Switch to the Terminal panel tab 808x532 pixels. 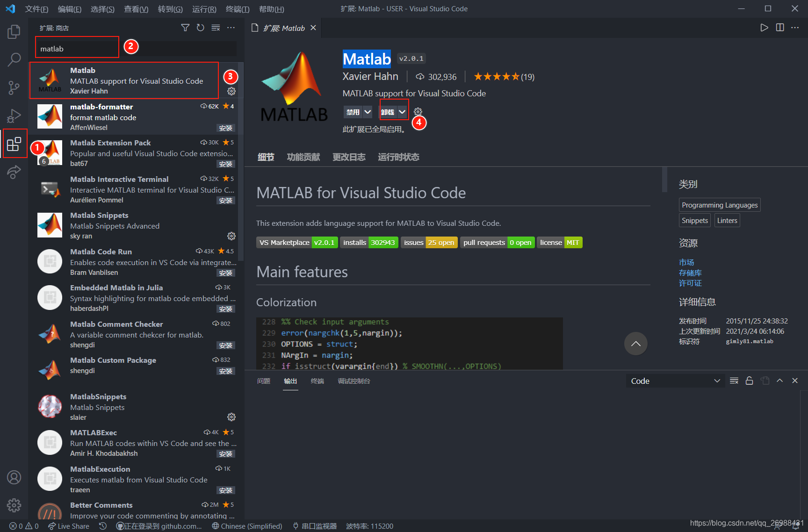coord(317,381)
